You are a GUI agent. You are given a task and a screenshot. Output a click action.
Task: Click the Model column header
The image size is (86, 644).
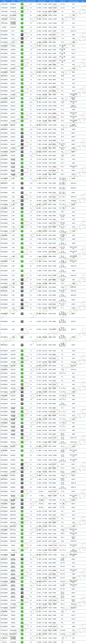[13, 1]
